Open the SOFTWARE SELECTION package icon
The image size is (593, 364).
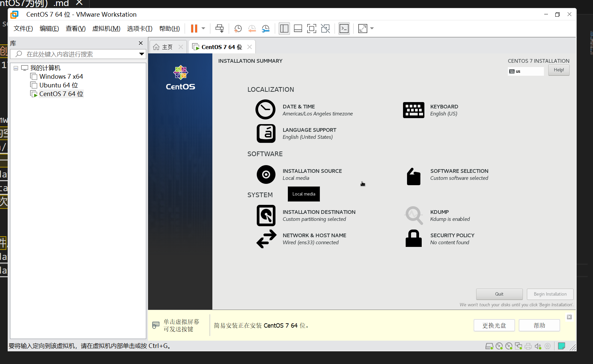point(413,176)
